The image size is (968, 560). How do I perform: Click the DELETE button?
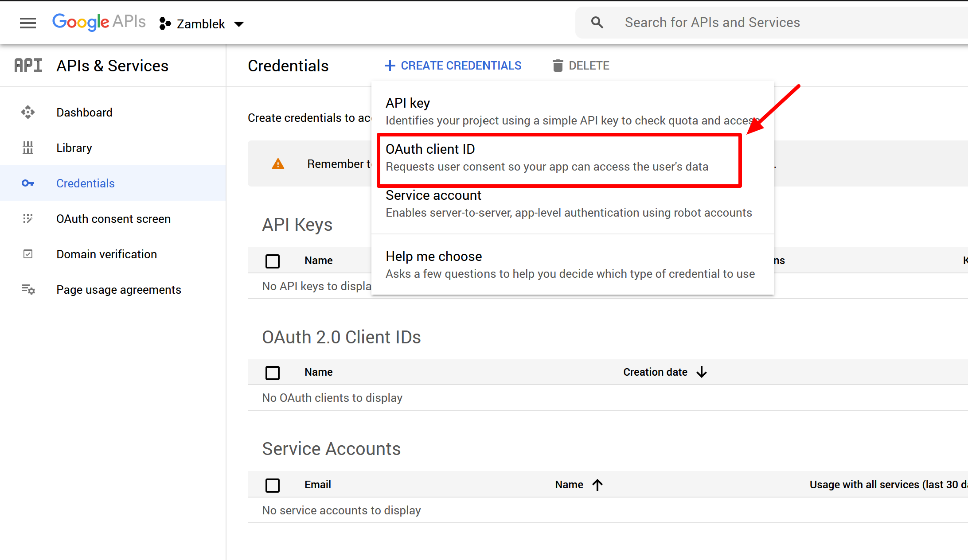pyautogui.click(x=581, y=66)
